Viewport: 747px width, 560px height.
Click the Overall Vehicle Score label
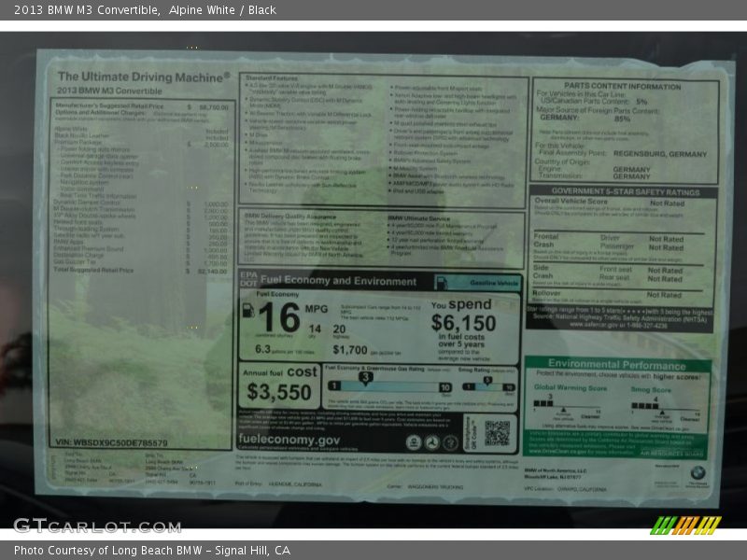571,201
